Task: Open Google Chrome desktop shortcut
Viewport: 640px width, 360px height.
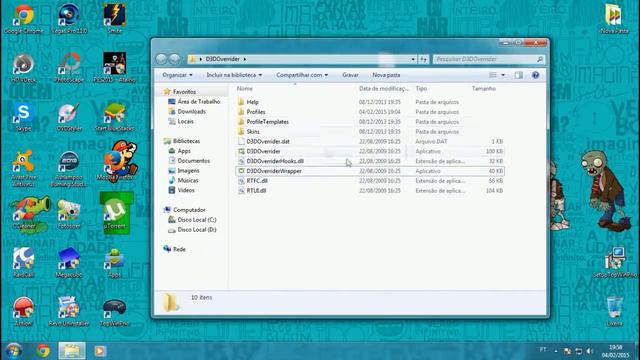Action: pyautogui.click(x=23, y=18)
